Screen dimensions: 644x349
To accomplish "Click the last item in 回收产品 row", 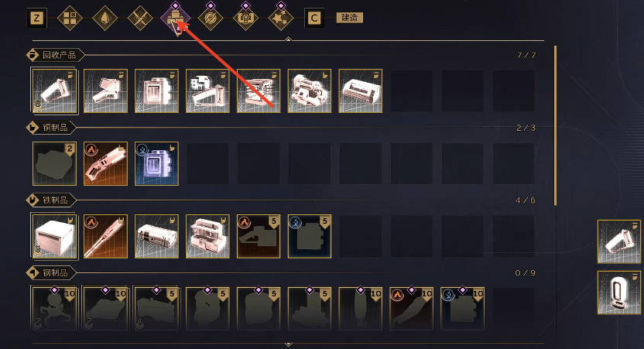I will coord(360,91).
